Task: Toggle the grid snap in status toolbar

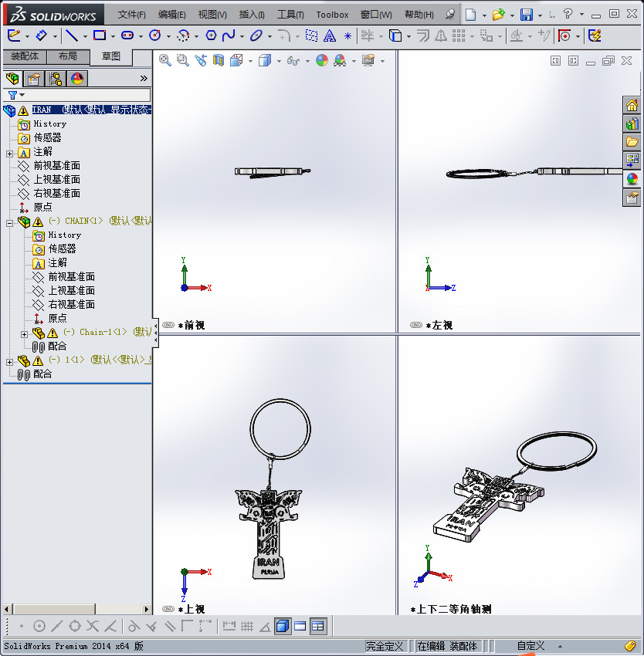Action: pyautogui.click(x=247, y=626)
